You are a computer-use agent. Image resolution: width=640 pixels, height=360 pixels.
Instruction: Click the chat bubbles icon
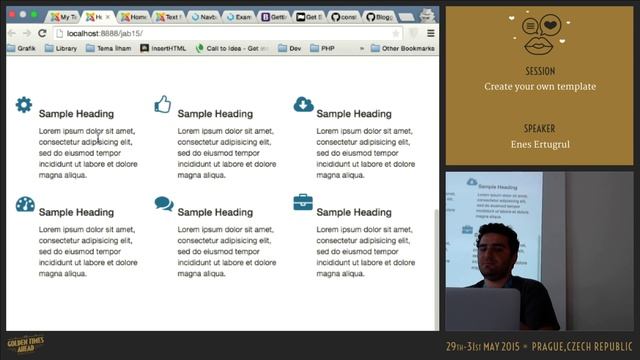tap(164, 204)
